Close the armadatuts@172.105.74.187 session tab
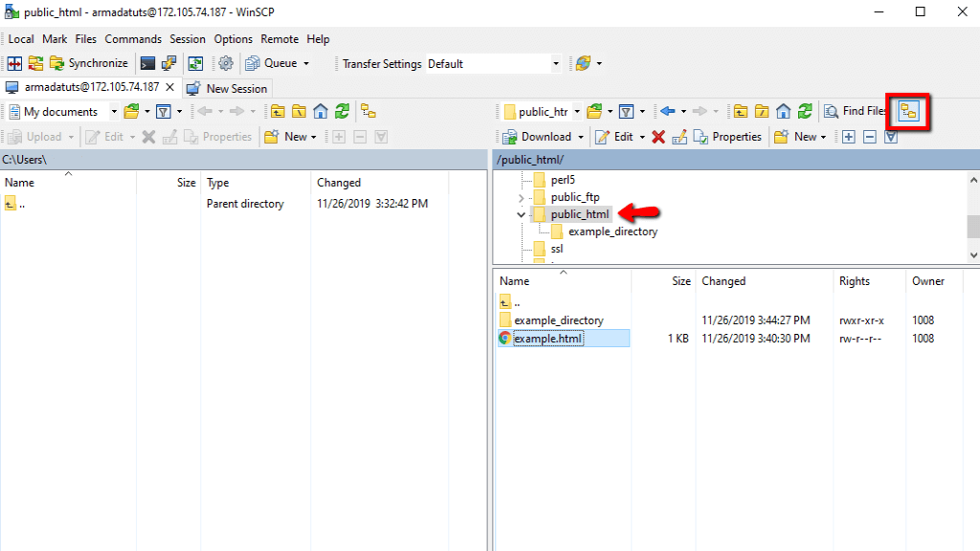 click(x=170, y=87)
